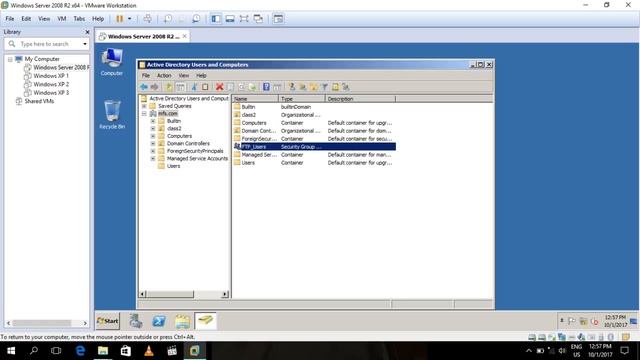Click the Back arrow in AD toolbar
This screenshot has height=360, width=640.
[x=144, y=87]
